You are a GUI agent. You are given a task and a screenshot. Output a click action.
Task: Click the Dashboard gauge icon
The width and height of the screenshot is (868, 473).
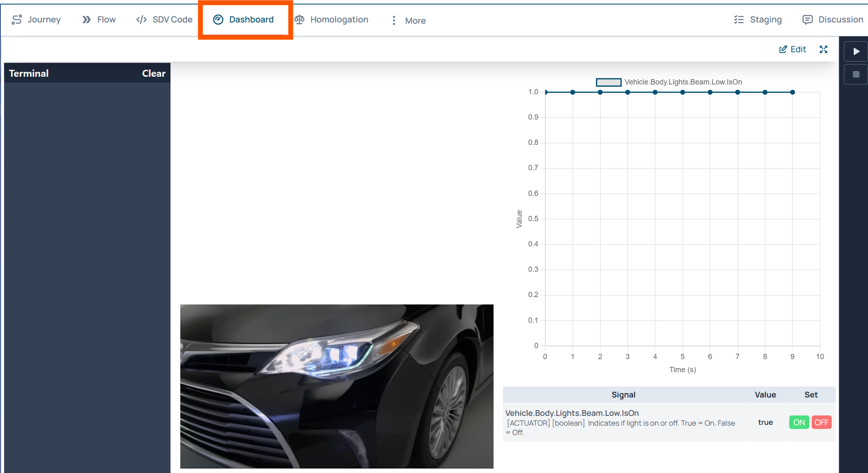click(218, 20)
